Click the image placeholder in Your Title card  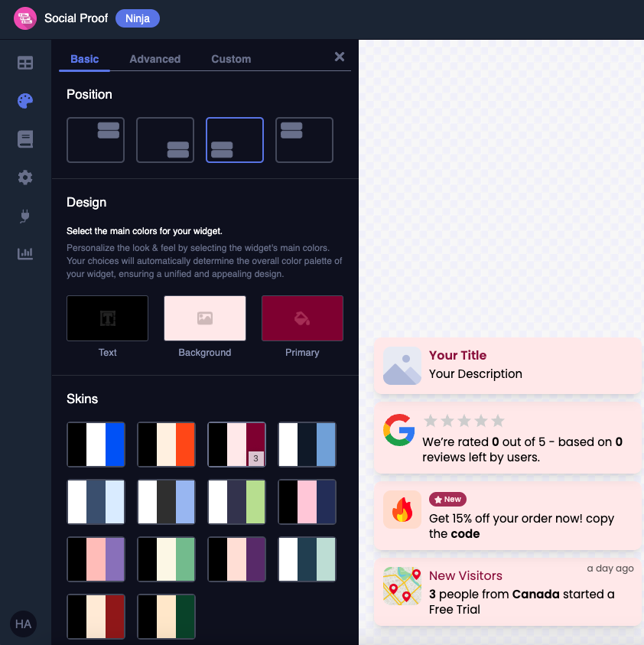point(402,366)
